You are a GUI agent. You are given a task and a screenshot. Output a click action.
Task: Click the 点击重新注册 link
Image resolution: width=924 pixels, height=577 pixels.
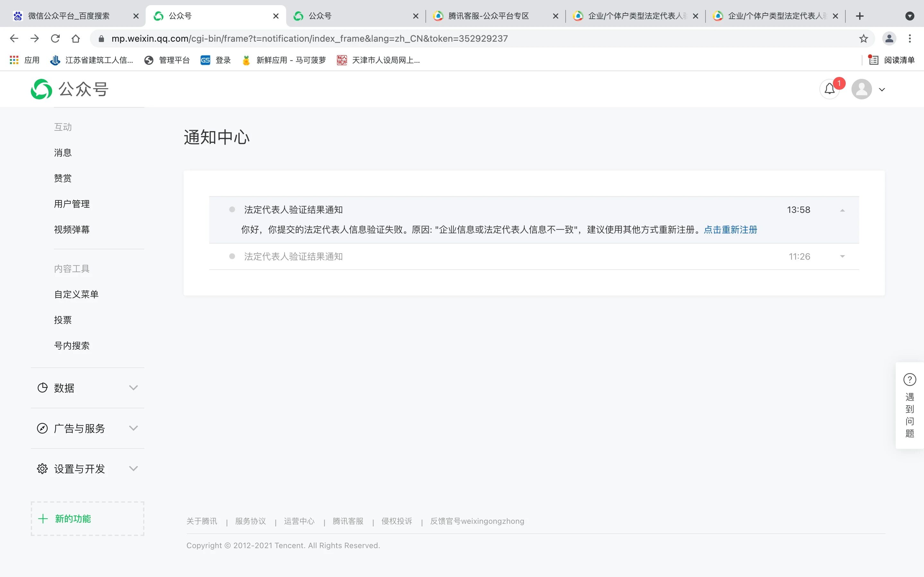[x=730, y=230]
